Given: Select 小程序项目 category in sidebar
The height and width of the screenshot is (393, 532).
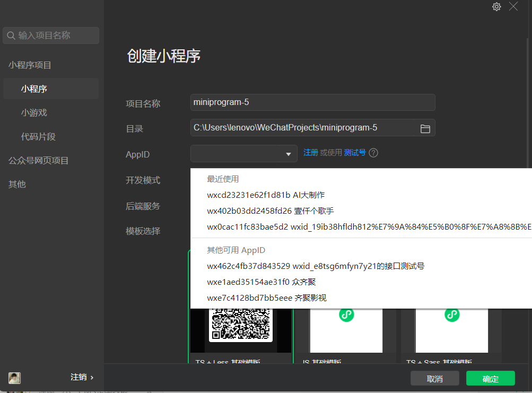Looking at the screenshot, I should click(30, 65).
